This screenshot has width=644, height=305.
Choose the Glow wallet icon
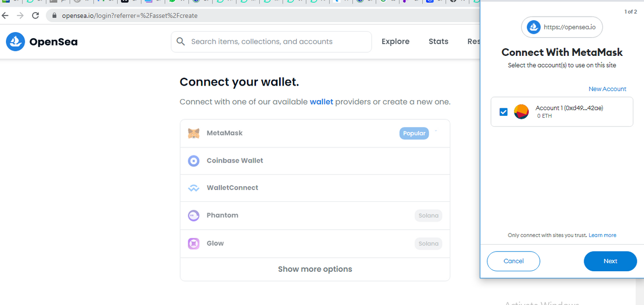tap(194, 244)
